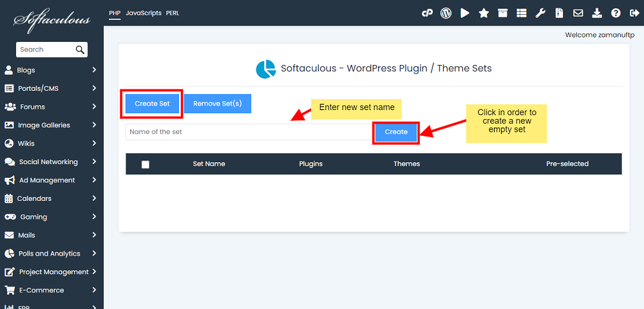Viewport: 644px width, 309px height.
Task: Click the Softaculous pie chart page icon
Action: click(x=266, y=69)
